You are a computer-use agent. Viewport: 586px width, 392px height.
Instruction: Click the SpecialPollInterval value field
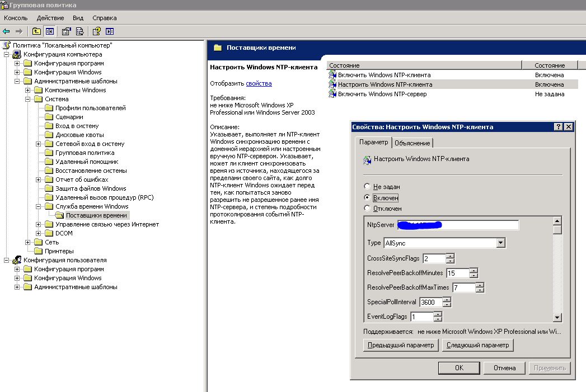tap(431, 302)
